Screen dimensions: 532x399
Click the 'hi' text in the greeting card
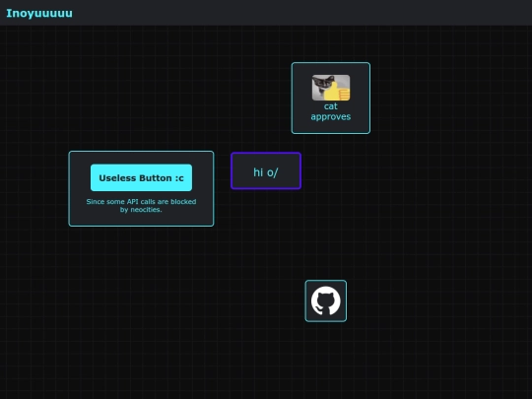pyautogui.click(x=258, y=172)
